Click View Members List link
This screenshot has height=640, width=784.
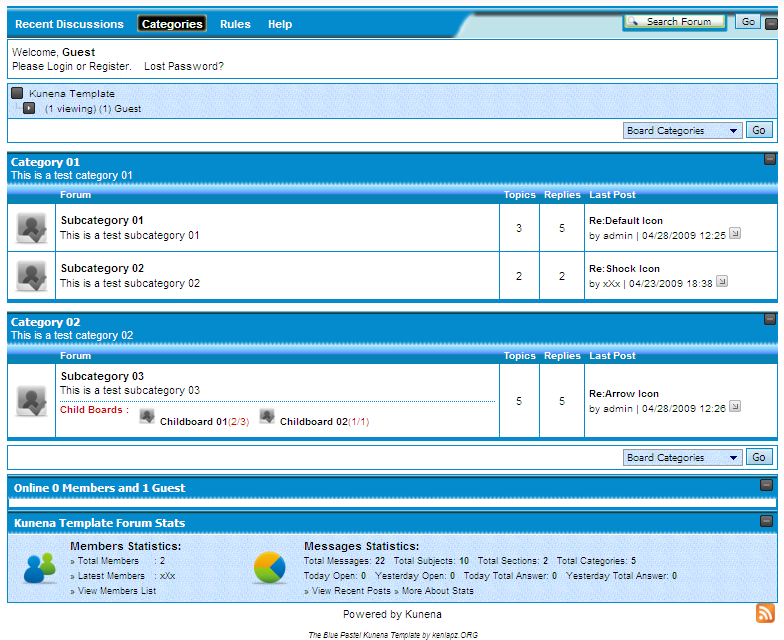116,591
